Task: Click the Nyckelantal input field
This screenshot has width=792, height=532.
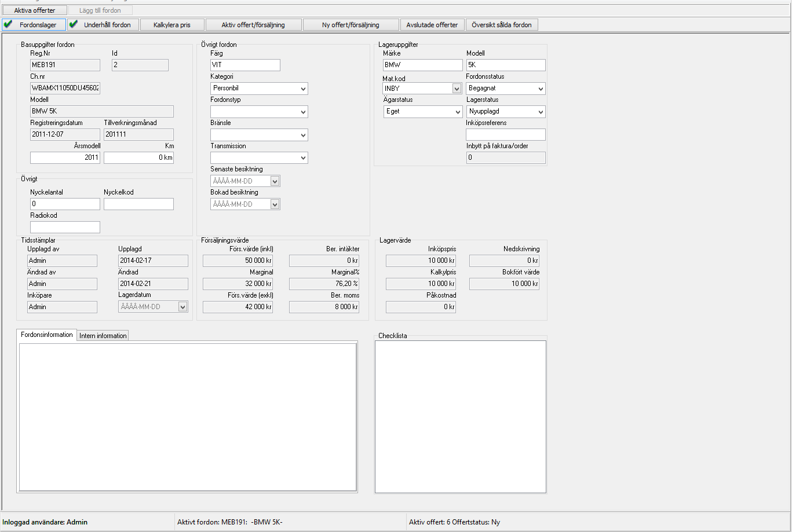Action: pyautogui.click(x=65, y=204)
